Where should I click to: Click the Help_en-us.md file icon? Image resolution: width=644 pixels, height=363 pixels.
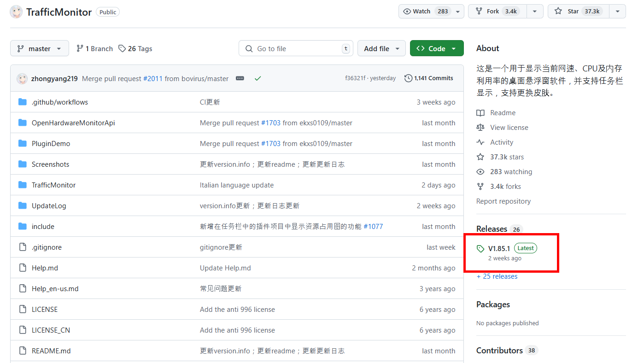pos(23,288)
